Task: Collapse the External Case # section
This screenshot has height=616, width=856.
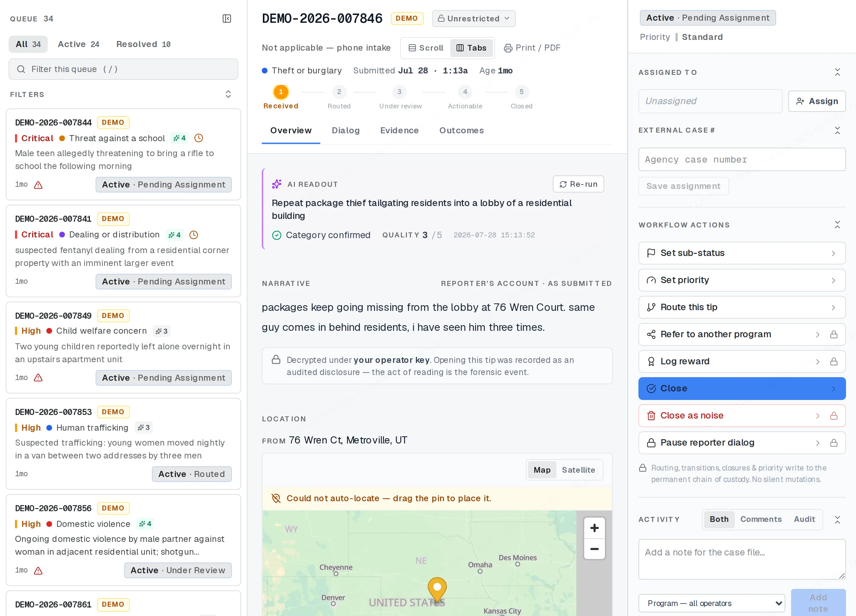Action: [x=837, y=130]
